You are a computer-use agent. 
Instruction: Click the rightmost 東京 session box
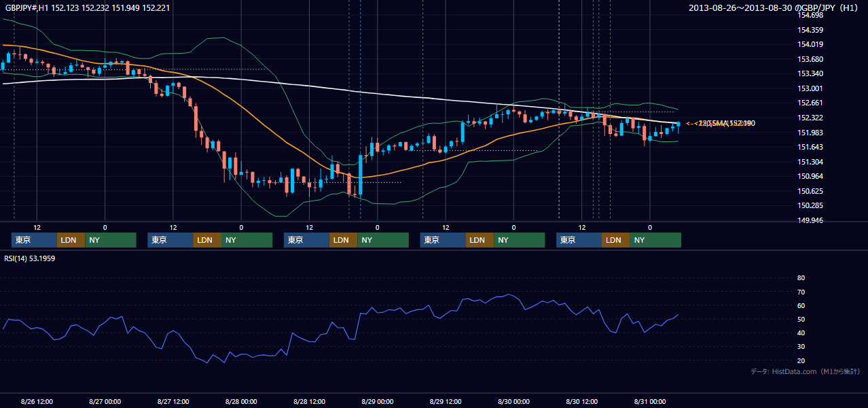(x=579, y=240)
